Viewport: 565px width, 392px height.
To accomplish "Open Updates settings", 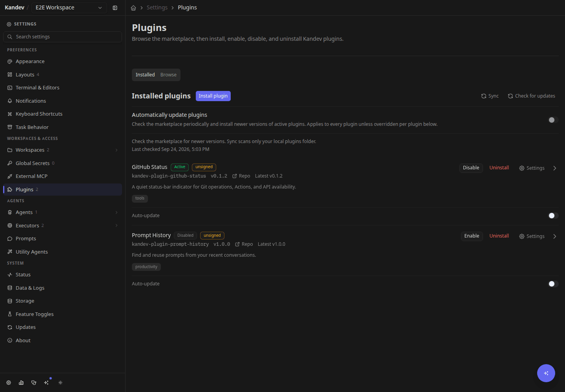I will 63,327.
